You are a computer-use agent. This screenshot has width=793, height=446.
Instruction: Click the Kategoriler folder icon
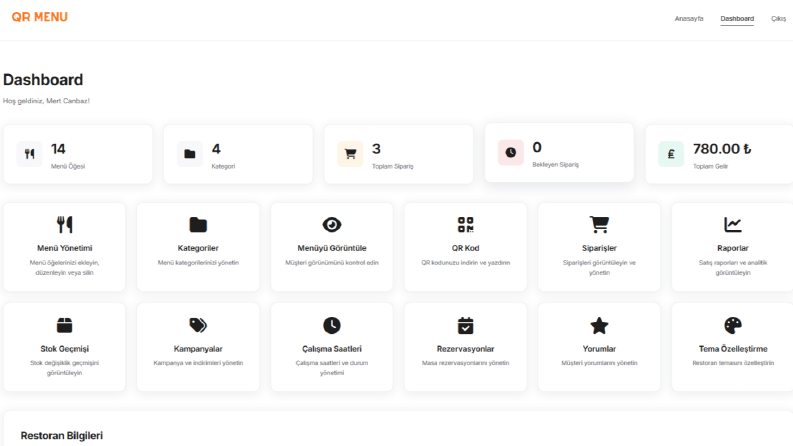tap(198, 225)
